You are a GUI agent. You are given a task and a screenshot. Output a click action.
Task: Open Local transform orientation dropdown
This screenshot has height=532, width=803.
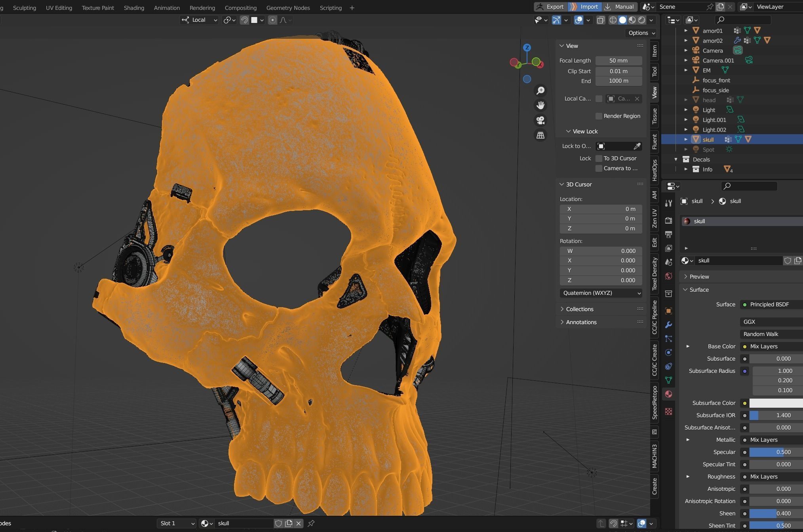[199, 20]
